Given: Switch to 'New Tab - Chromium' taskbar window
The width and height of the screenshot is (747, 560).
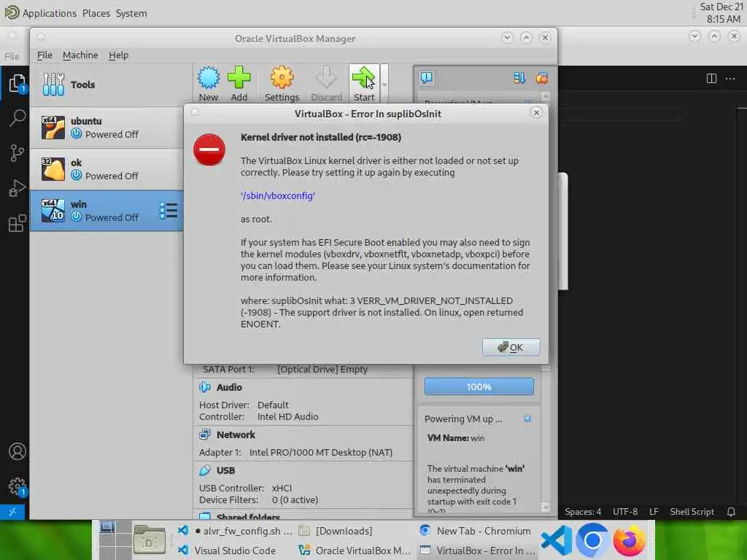Looking at the screenshot, I should 476,531.
